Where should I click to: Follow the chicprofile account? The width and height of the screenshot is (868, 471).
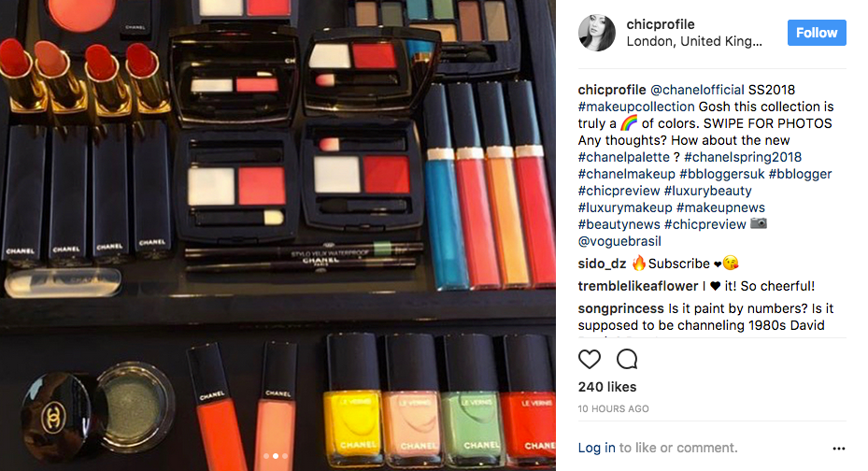817,33
